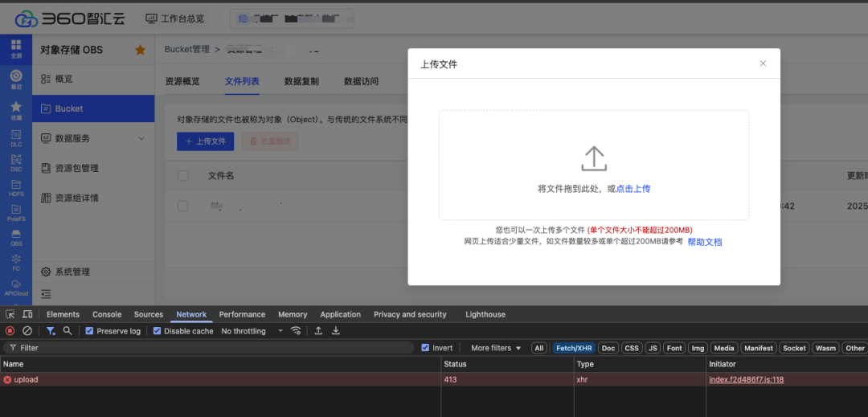Click the inspect element picker icon
Screen dimensions: 868x417
click(10, 314)
